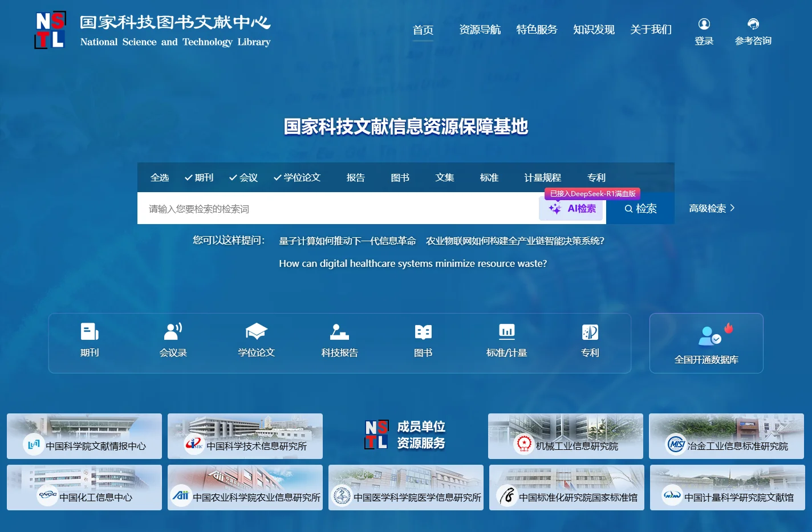Check the 专利 search type
The height and width of the screenshot is (532, 812).
(x=596, y=177)
